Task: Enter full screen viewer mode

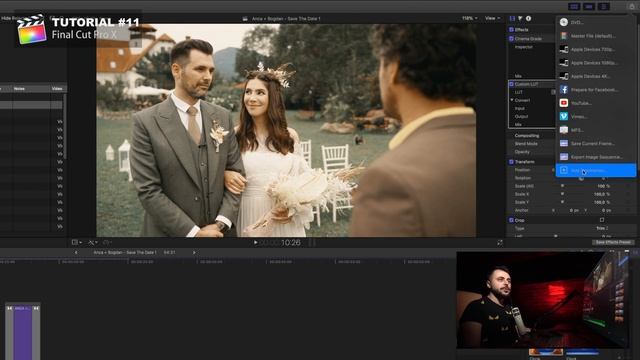Action: [x=500, y=243]
